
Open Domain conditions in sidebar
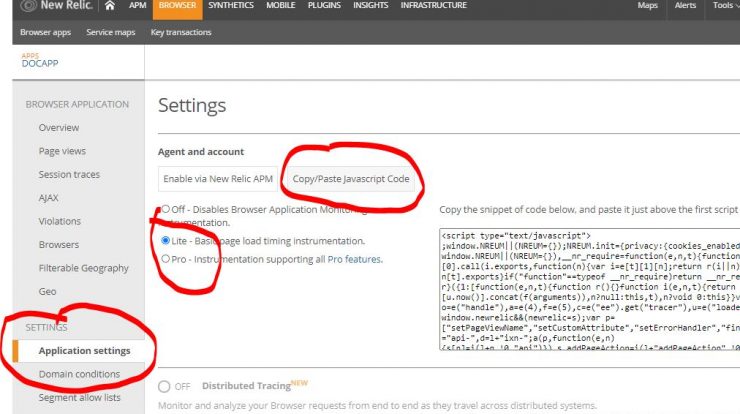(x=79, y=374)
